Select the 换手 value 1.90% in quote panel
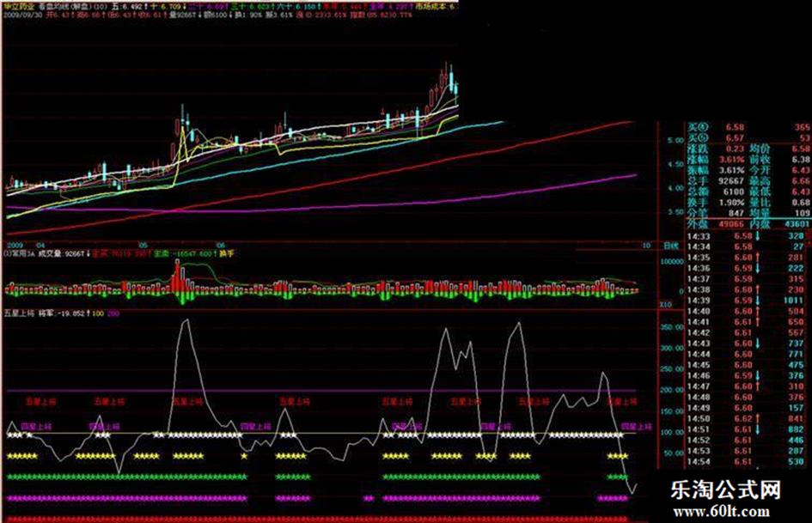 [x=731, y=203]
